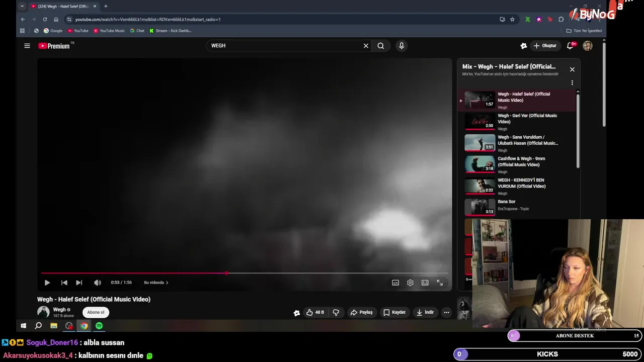Share the video via Paylaş

tap(361, 312)
